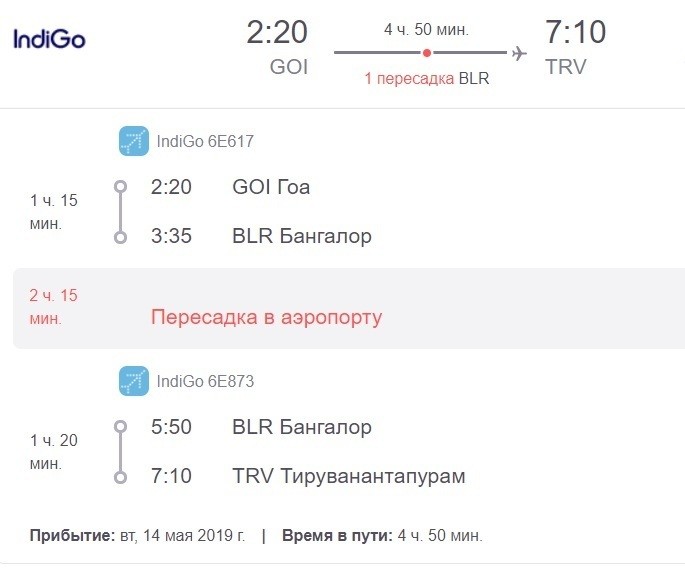This screenshot has height=575, width=685.
Task: Click the GOI airport code in the header
Action: 289,68
